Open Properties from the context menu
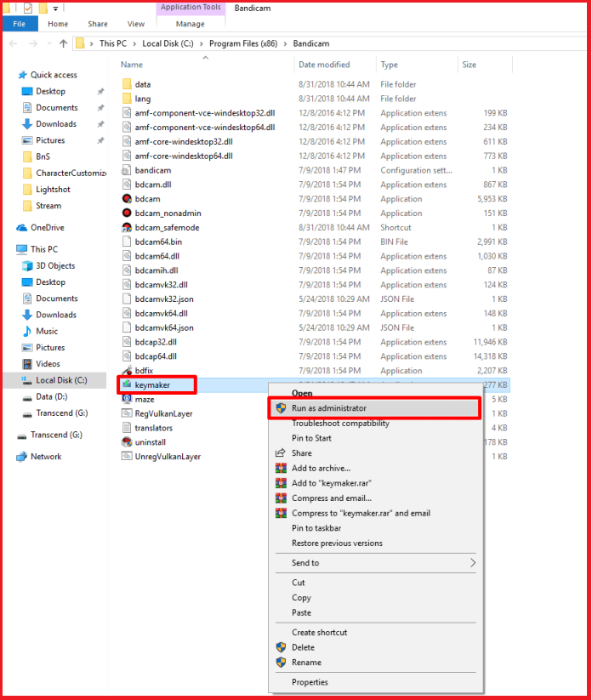Screen dimensions: 592x700 pyautogui.click(x=310, y=681)
